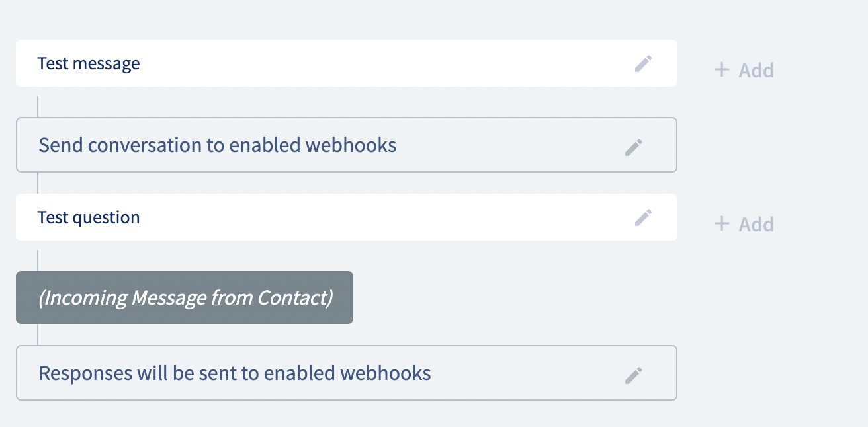
Task: Click blank area inside the Test message card
Action: click(x=384, y=63)
